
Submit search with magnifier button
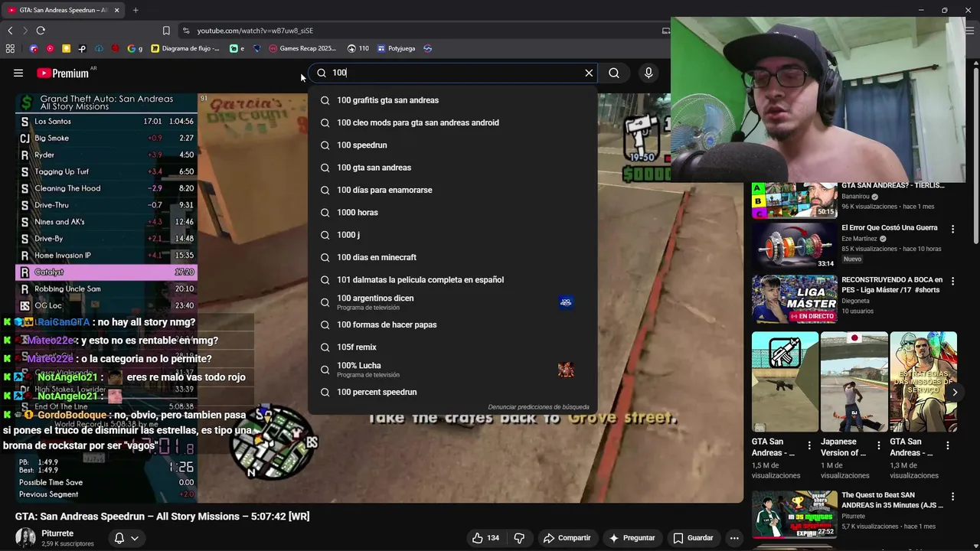(x=614, y=73)
